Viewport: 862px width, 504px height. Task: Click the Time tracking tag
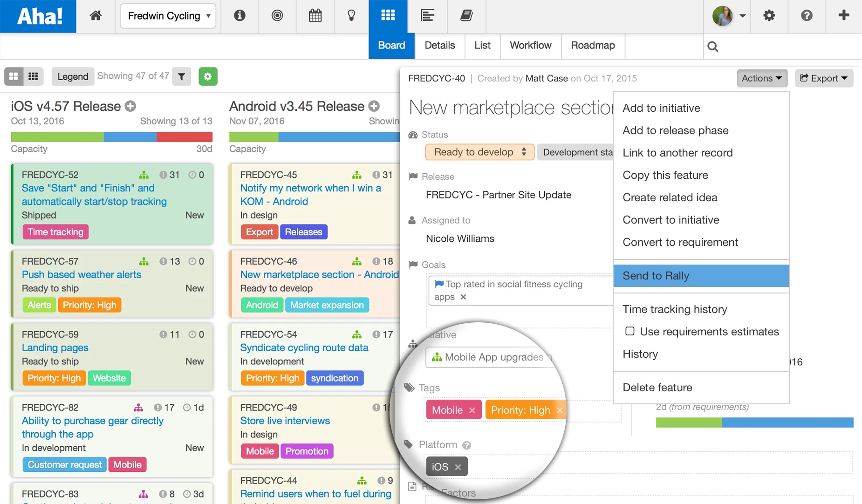pyautogui.click(x=55, y=232)
